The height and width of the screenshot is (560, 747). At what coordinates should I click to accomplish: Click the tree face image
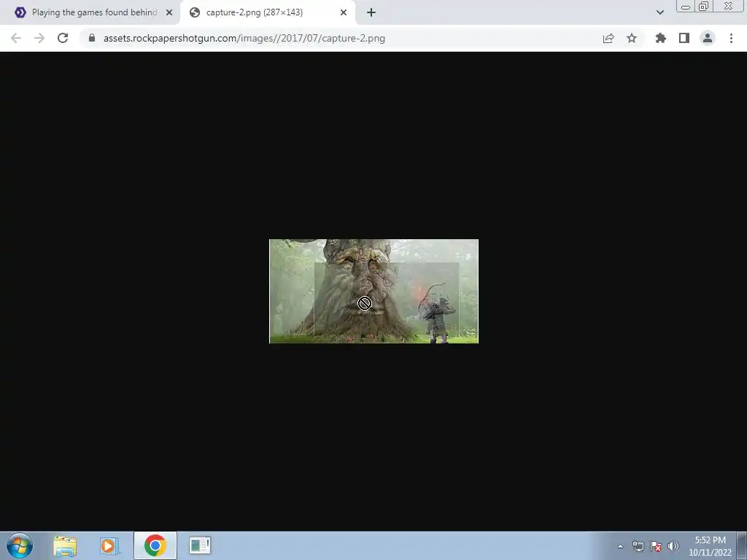pyautogui.click(x=373, y=291)
